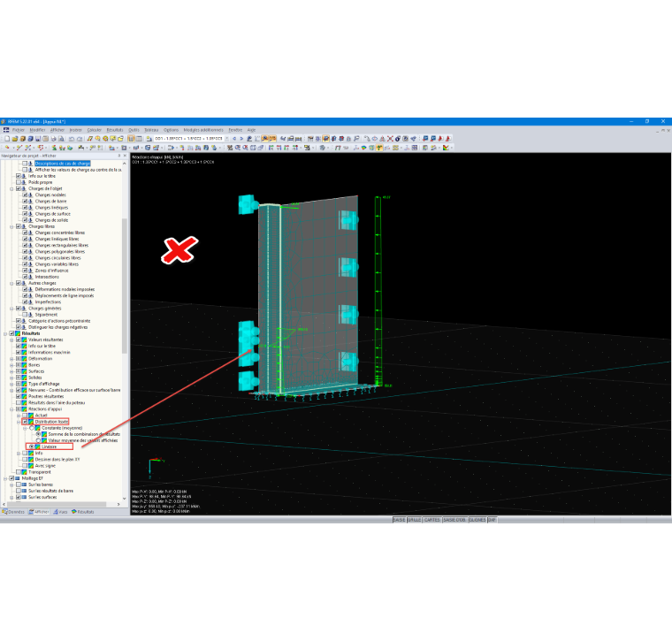The image size is (672, 641).
Task: Select the Constante (moyenne) radio button
Action: [x=31, y=428]
